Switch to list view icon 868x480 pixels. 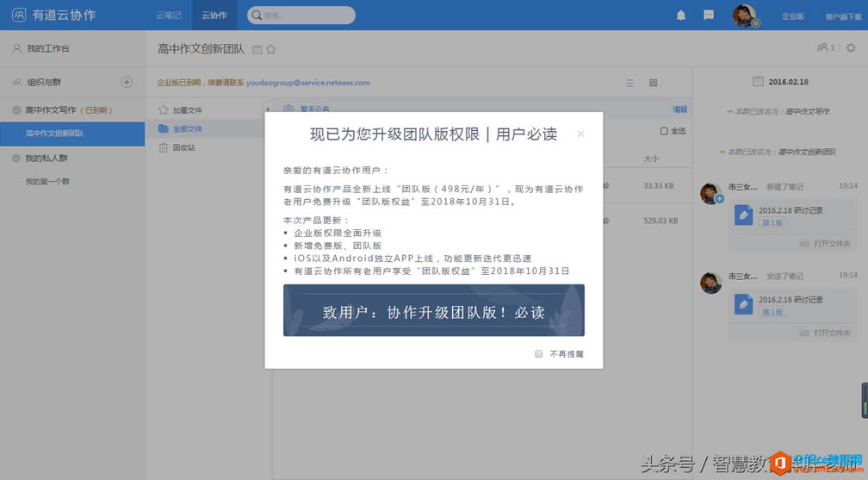click(x=630, y=83)
